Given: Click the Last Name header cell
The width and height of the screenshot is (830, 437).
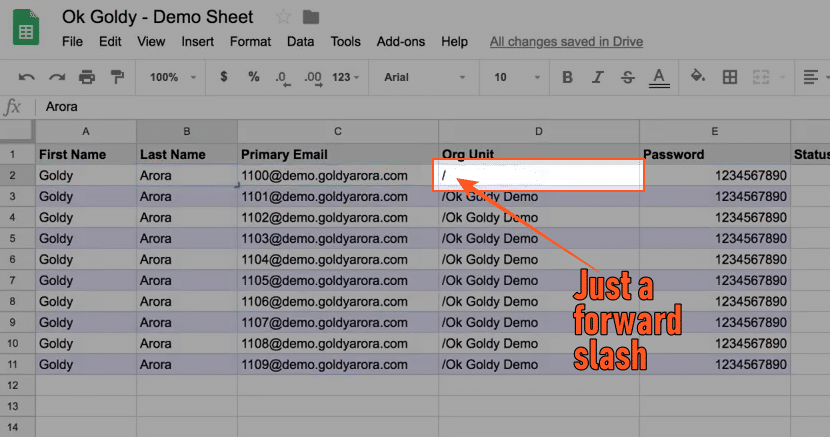Looking at the screenshot, I should pyautogui.click(x=187, y=154).
